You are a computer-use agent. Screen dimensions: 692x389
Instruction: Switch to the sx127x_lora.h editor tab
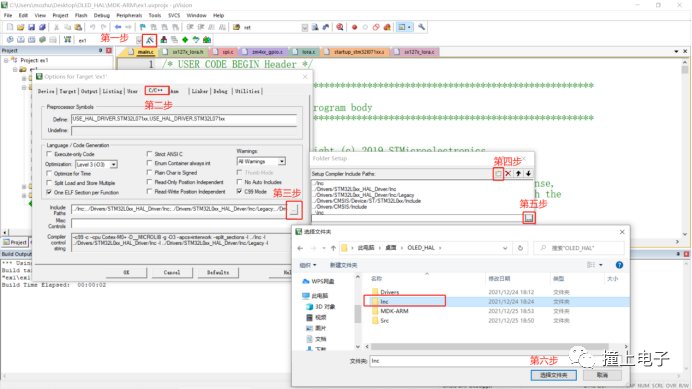click(x=184, y=52)
